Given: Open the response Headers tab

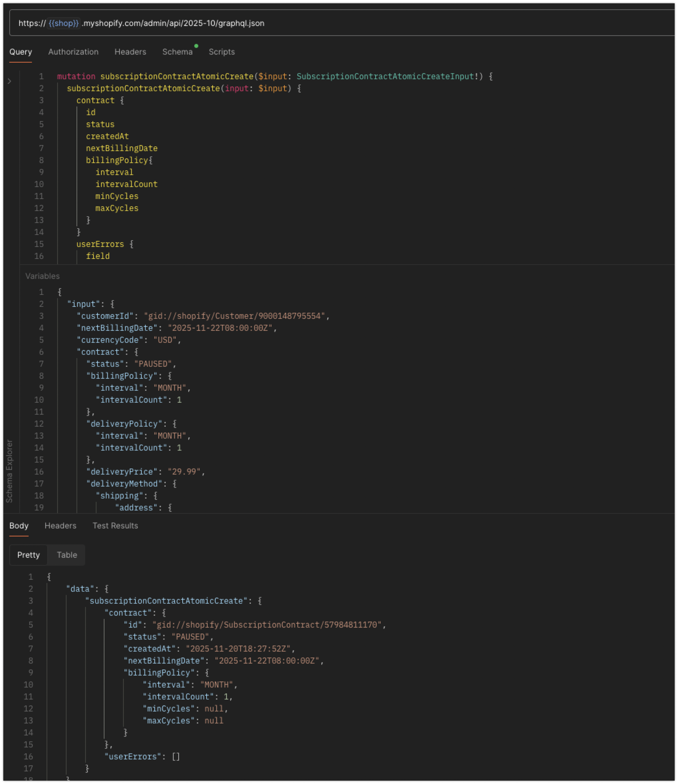Looking at the screenshot, I should [x=61, y=525].
